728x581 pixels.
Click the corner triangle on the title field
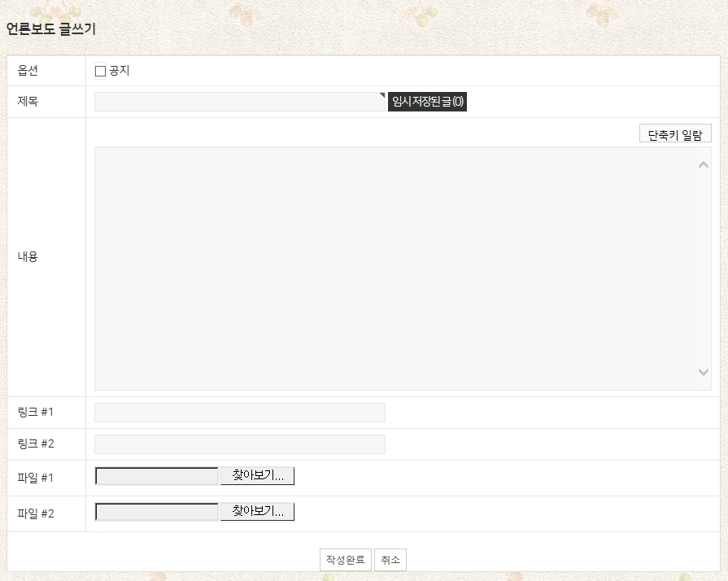coord(382,95)
